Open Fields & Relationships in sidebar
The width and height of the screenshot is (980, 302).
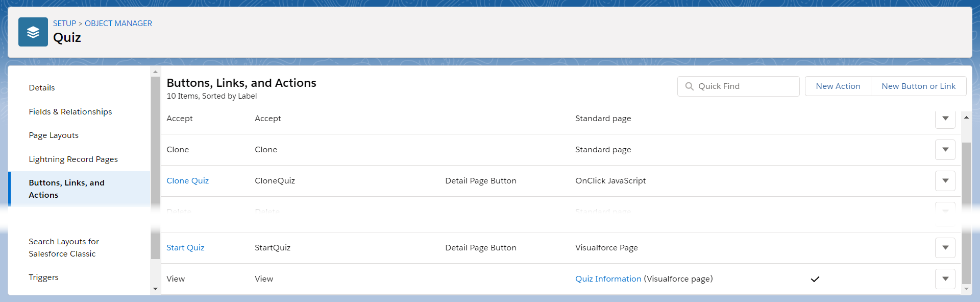(70, 112)
